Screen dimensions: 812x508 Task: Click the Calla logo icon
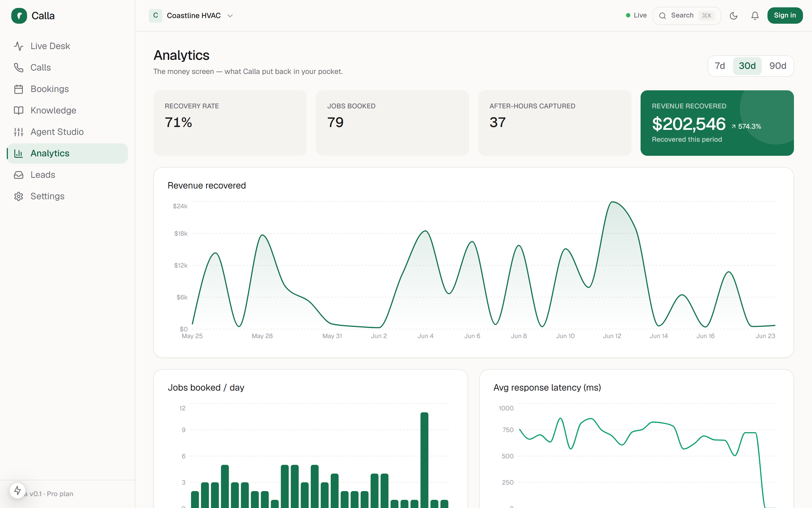coord(19,16)
